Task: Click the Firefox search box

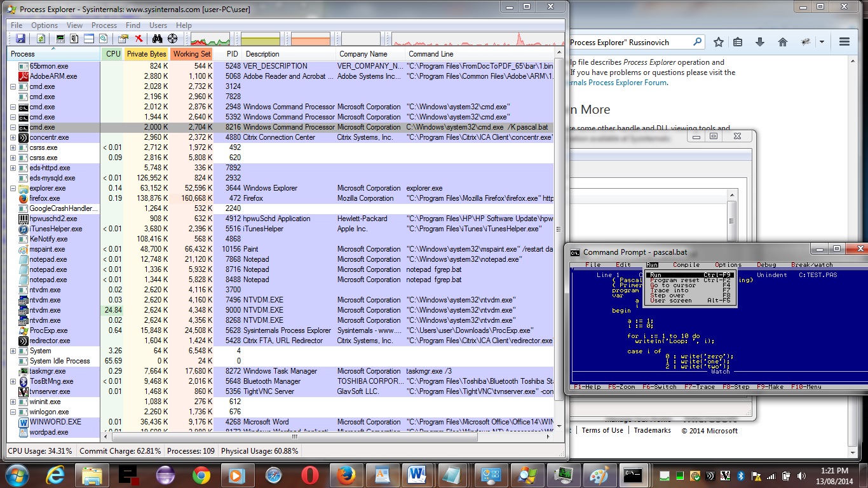Action: [629, 42]
